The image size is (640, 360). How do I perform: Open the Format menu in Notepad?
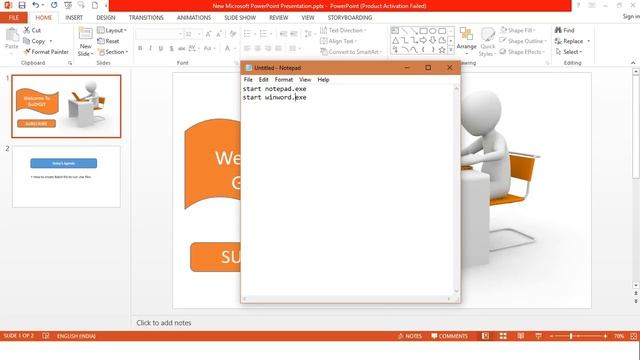[x=284, y=80]
